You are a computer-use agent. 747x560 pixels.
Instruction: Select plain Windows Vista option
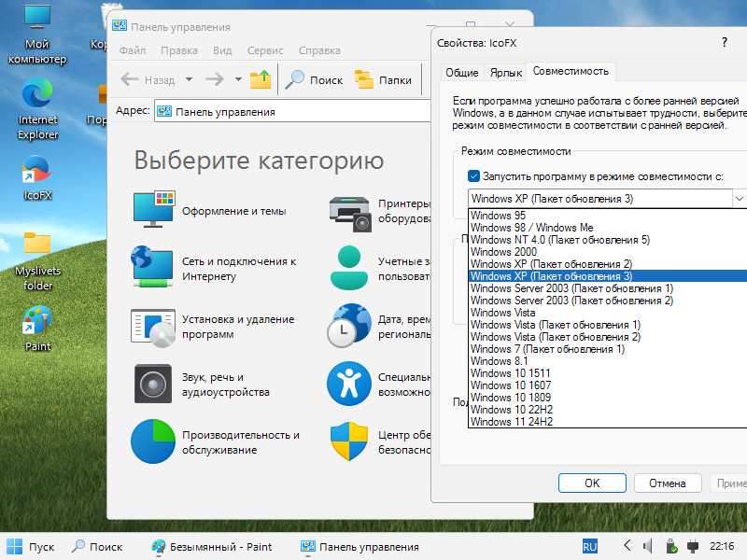[x=608, y=313]
